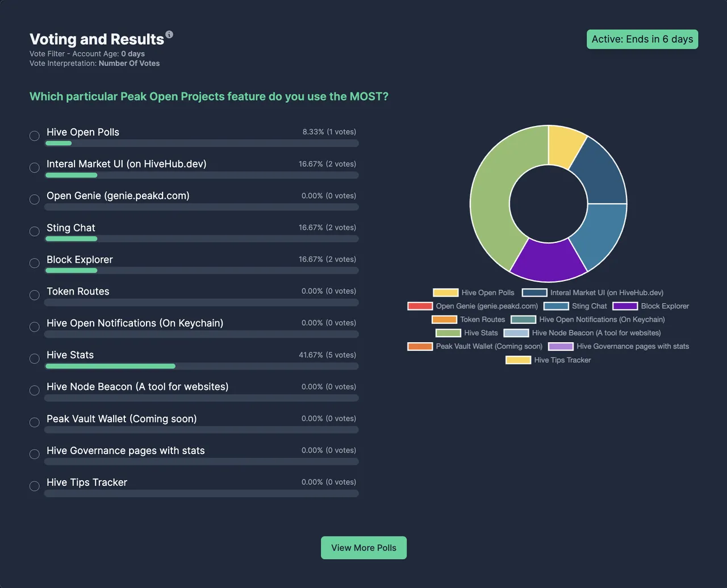The image size is (727, 588).
Task: Select the Hive Open Polls radio button
Action: point(35,136)
